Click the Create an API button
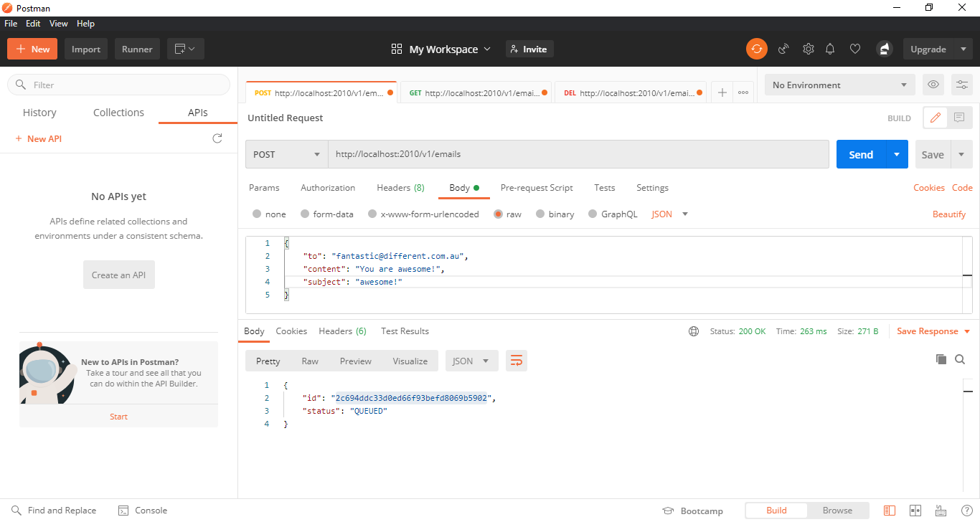 (x=119, y=275)
